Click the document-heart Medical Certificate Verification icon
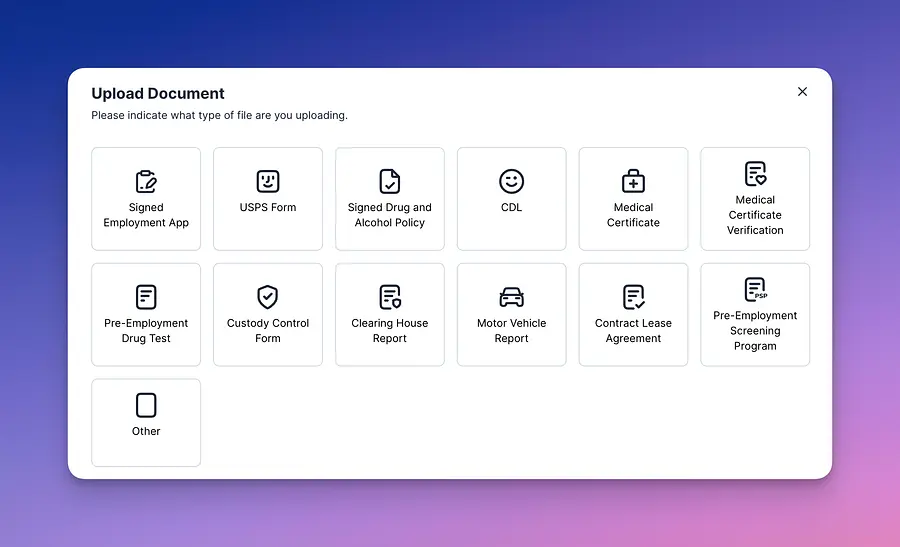This screenshot has width=900, height=547. 755,174
